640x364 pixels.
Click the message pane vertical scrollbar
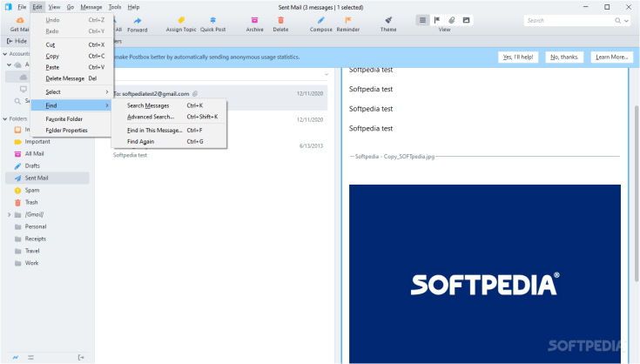637,193
